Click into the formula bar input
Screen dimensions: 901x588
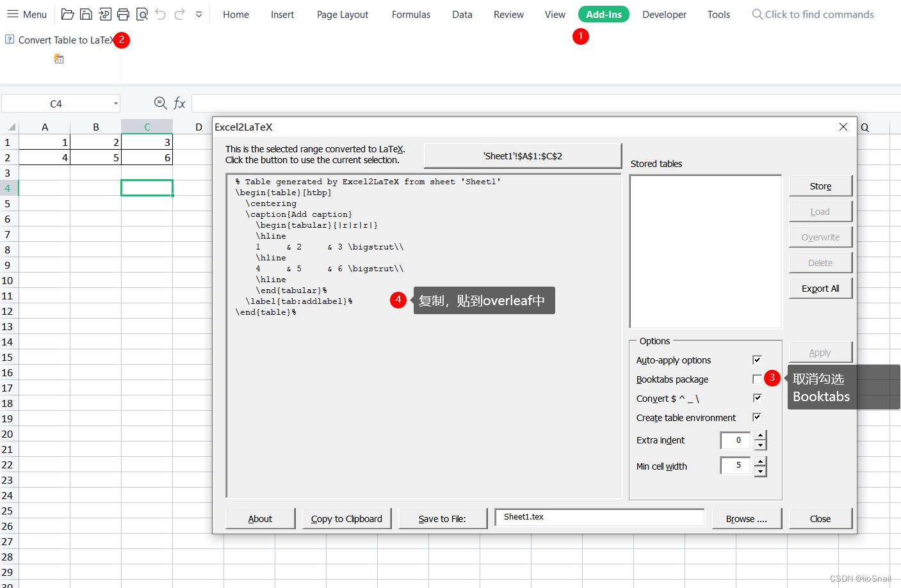click(x=546, y=103)
